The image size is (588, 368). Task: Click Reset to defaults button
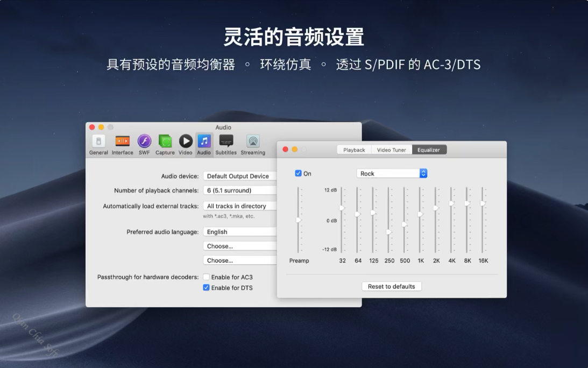coord(392,286)
